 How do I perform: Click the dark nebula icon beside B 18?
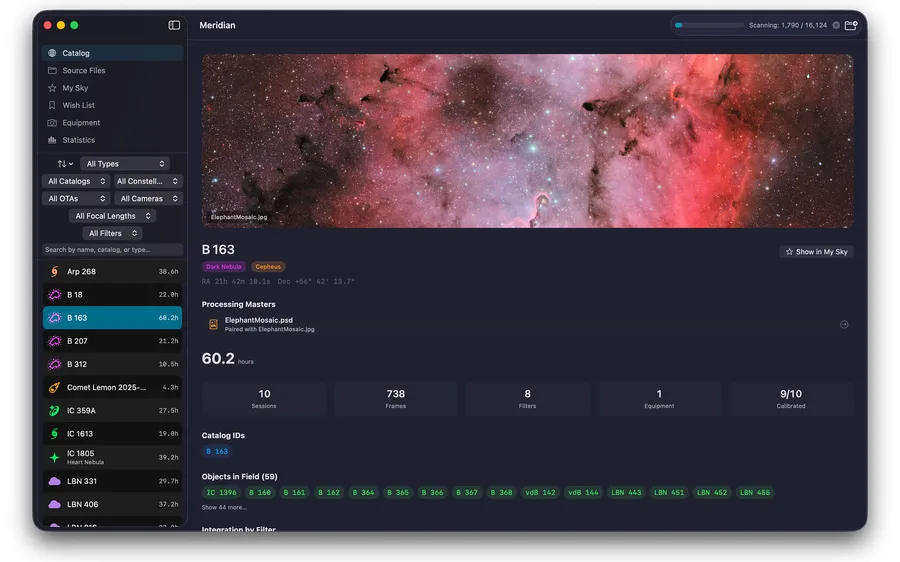pyautogui.click(x=55, y=294)
